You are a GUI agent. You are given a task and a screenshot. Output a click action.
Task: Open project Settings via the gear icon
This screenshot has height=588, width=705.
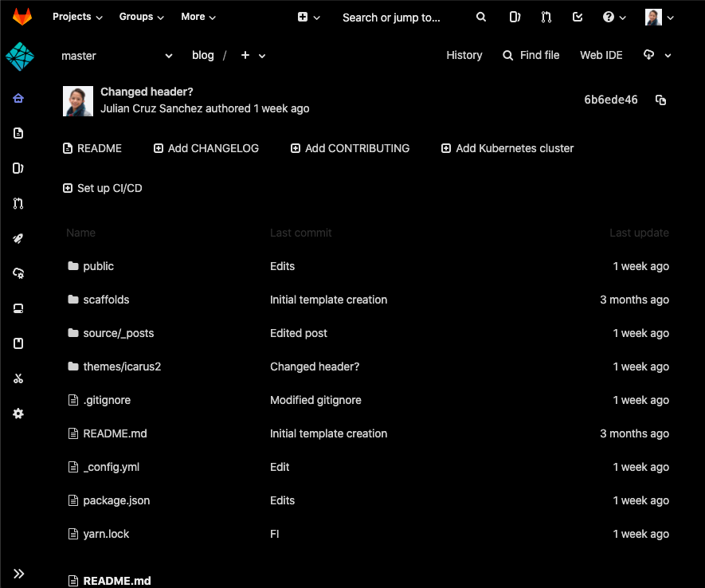18,414
